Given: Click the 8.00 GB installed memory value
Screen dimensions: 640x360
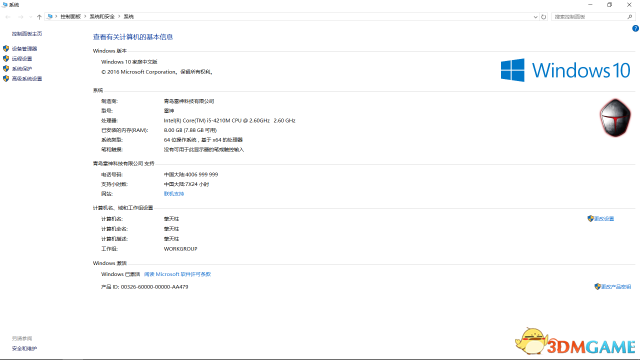Looking at the screenshot, I should 190,130.
